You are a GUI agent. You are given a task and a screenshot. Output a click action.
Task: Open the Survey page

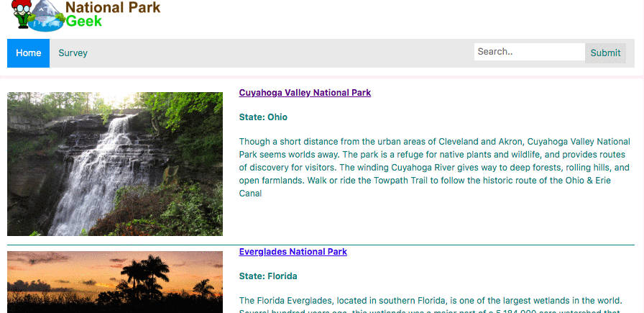point(73,53)
